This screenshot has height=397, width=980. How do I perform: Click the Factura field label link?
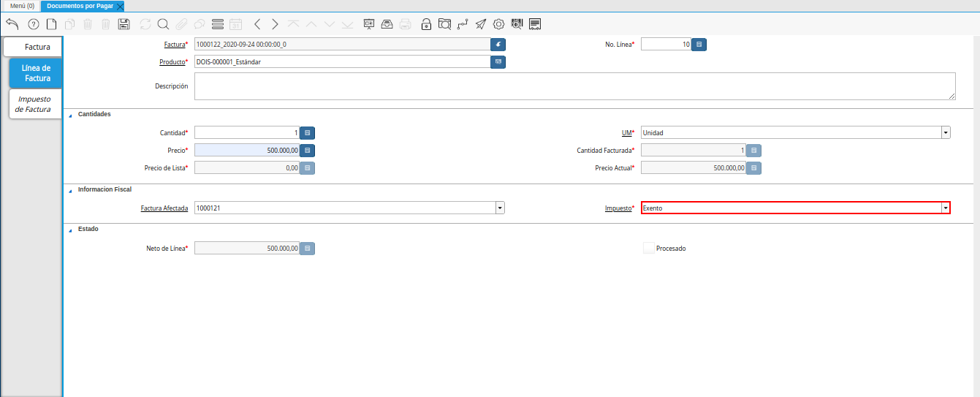(x=175, y=44)
